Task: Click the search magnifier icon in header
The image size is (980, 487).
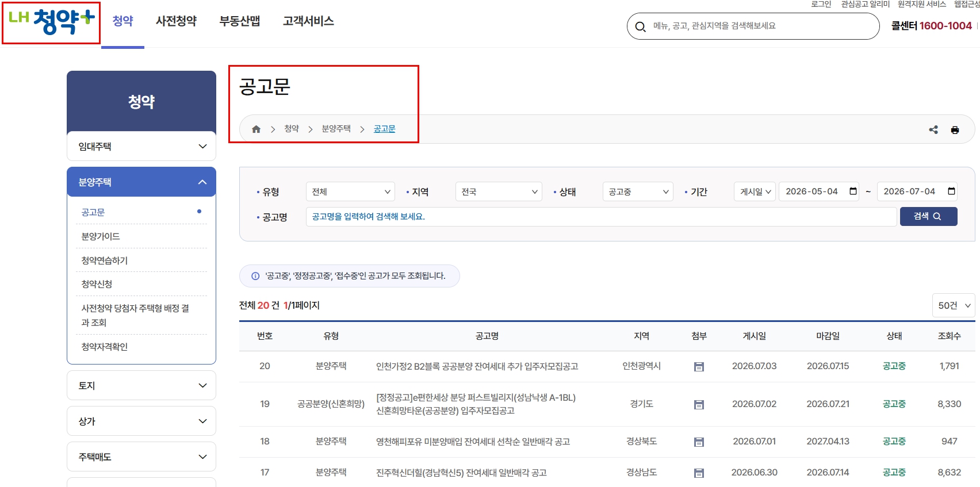Action: tap(640, 26)
